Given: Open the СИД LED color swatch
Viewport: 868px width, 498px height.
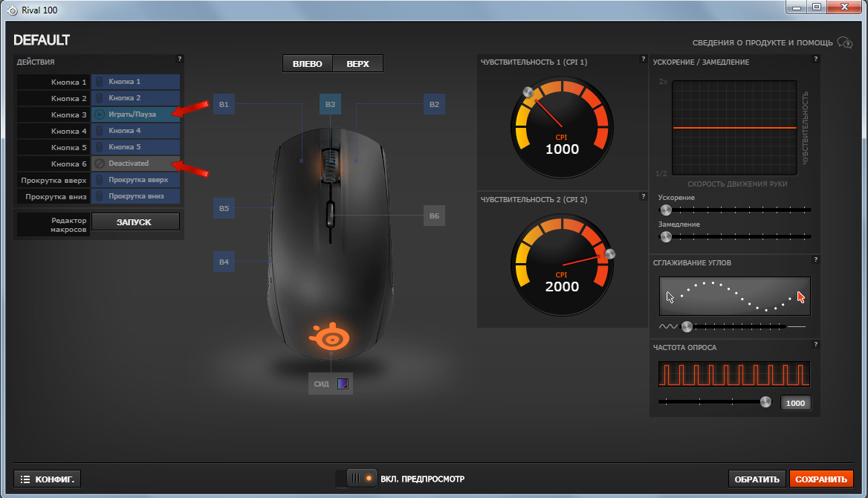Looking at the screenshot, I should [343, 384].
